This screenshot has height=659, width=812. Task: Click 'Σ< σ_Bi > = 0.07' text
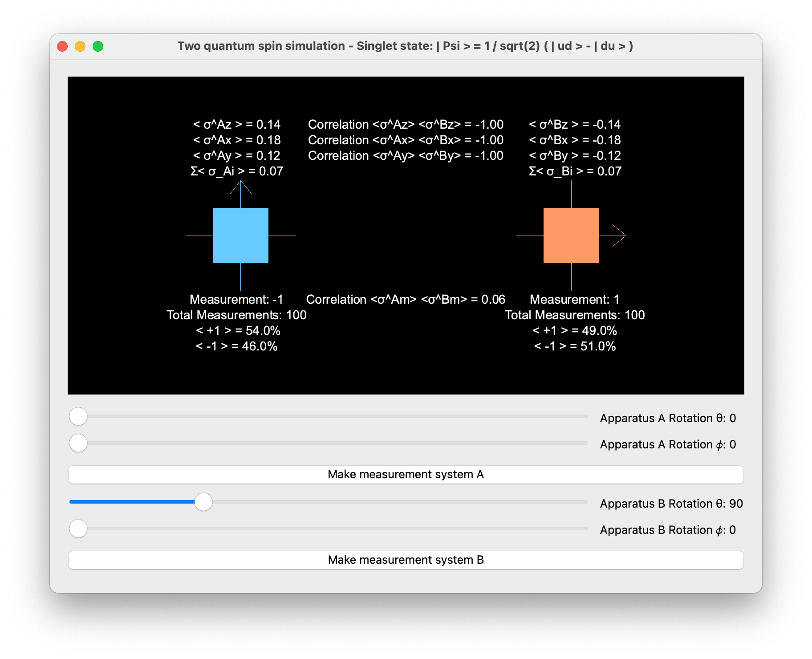click(575, 171)
